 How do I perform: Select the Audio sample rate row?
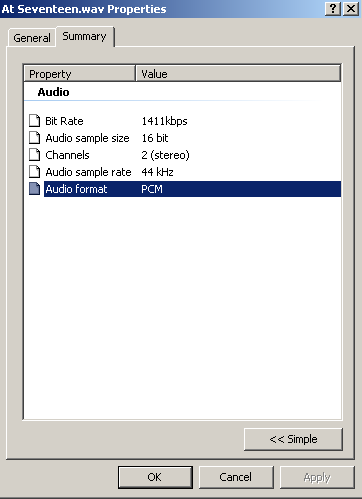tap(185, 172)
